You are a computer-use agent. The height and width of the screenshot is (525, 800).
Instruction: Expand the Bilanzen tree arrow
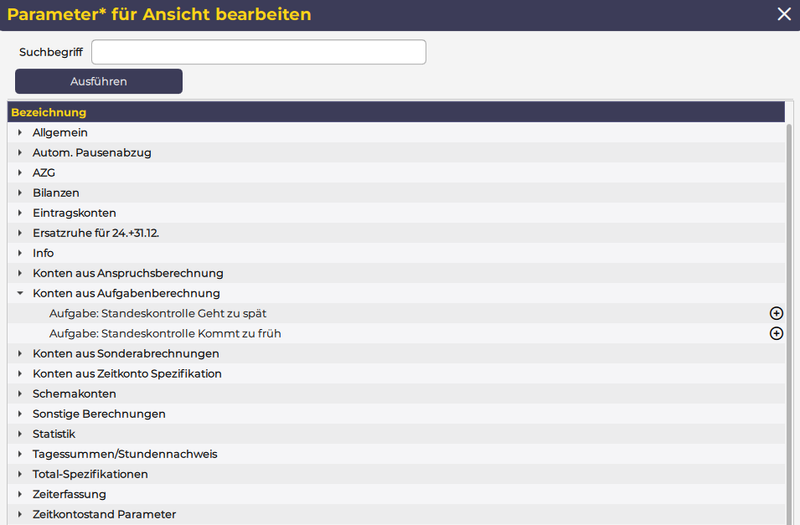[20, 192]
